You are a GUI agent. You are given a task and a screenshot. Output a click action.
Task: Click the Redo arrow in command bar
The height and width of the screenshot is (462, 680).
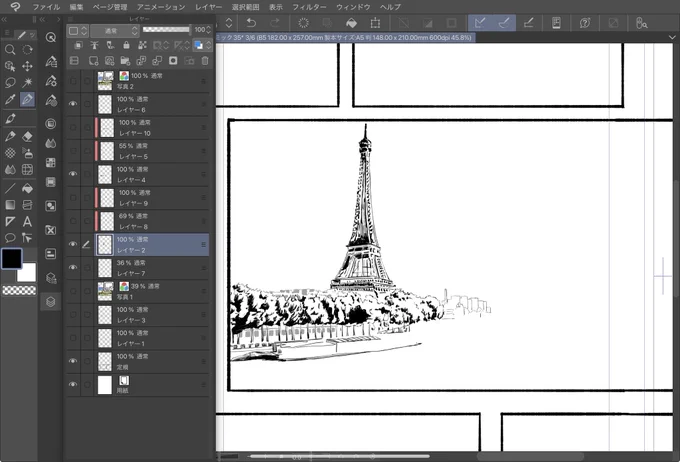[275, 23]
